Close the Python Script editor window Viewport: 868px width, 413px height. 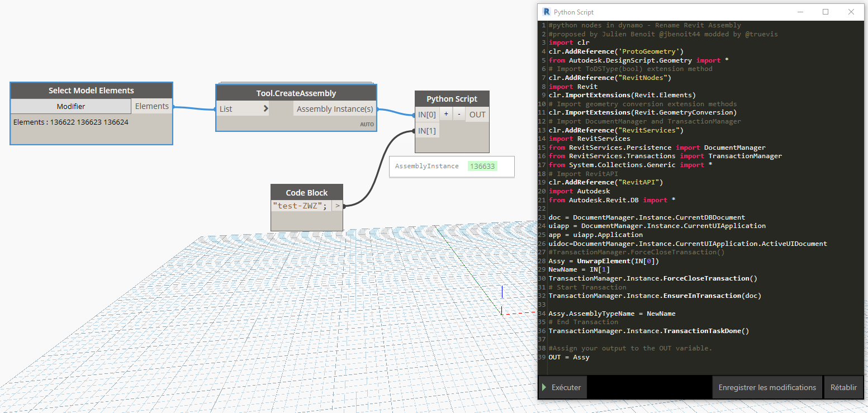tap(851, 12)
